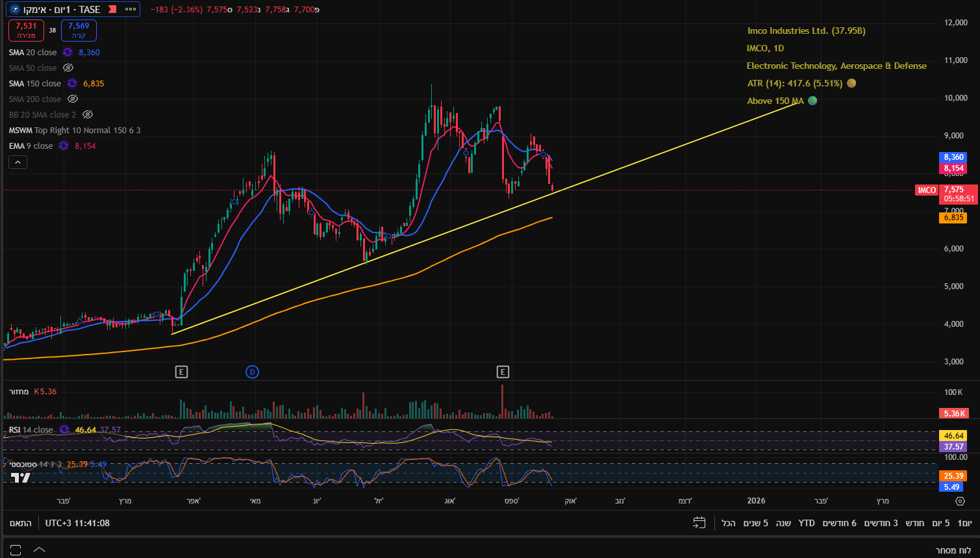The image size is (980, 558).
Task: Click the blue dividend D marker
Action: click(x=252, y=372)
